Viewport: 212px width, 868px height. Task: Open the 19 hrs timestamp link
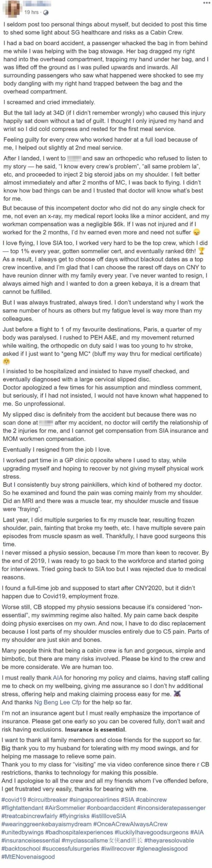[x=31, y=12]
